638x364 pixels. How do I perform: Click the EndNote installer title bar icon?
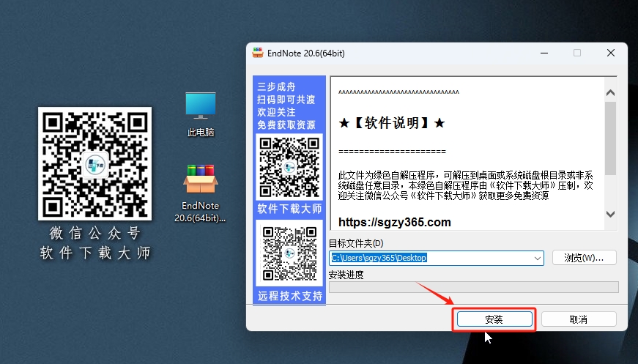pos(258,53)
